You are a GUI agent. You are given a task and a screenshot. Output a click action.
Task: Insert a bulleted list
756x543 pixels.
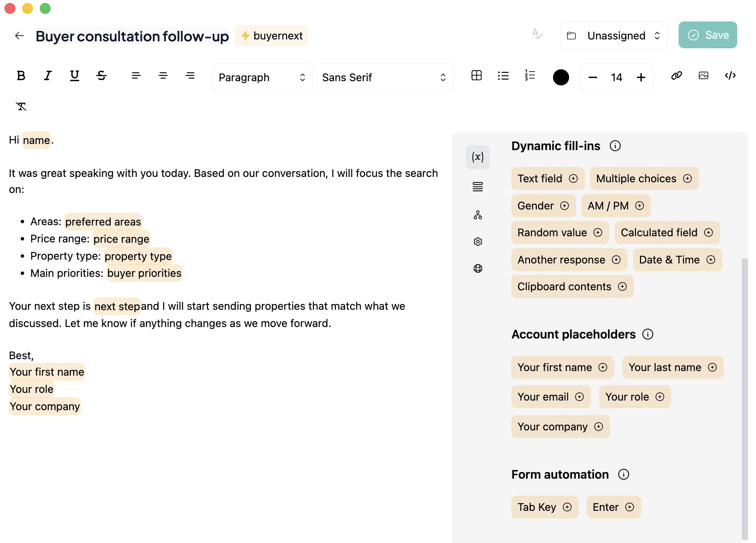tap(503, 76)
